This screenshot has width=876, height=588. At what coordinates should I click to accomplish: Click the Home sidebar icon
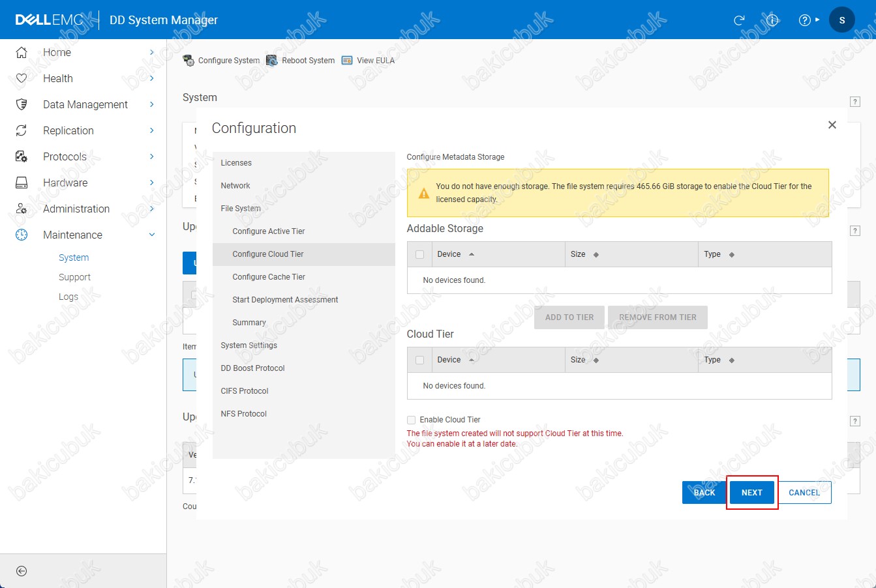click(22, 52)
